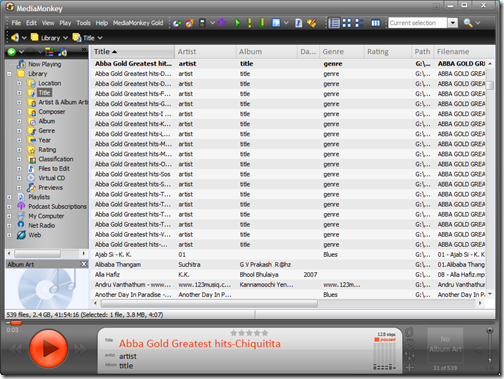Set rating stars in the player
The height and width of the screenshot is (379, 504).
(249, 333)
